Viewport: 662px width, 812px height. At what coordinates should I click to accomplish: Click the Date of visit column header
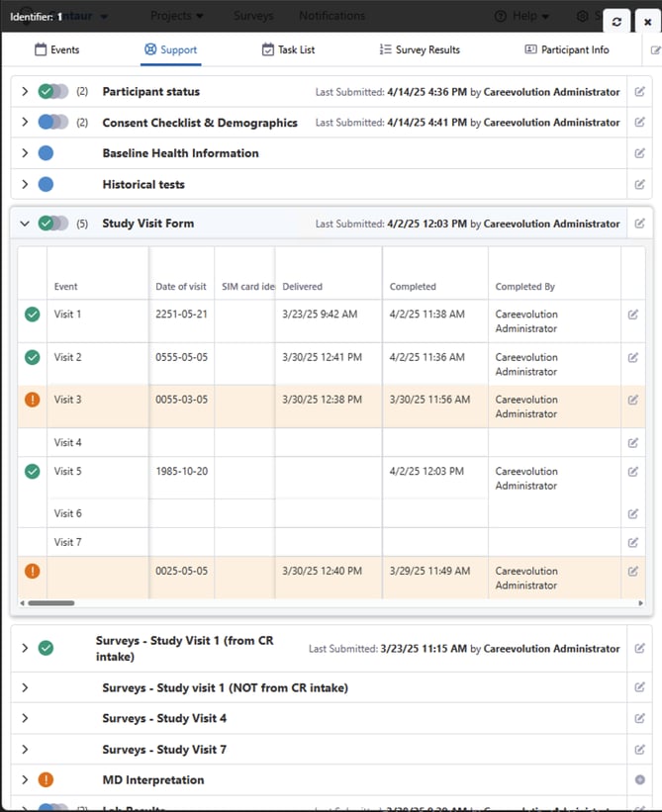click(181, 287)
